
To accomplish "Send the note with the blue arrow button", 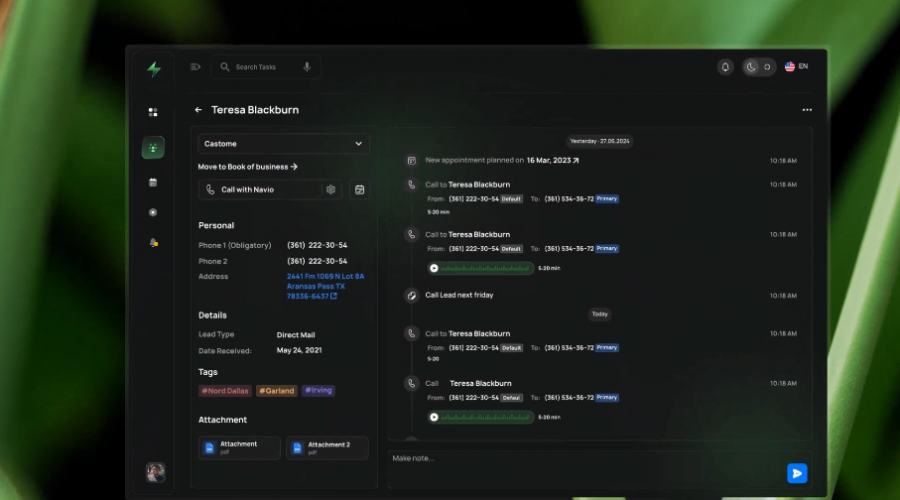I will (797, 473).
